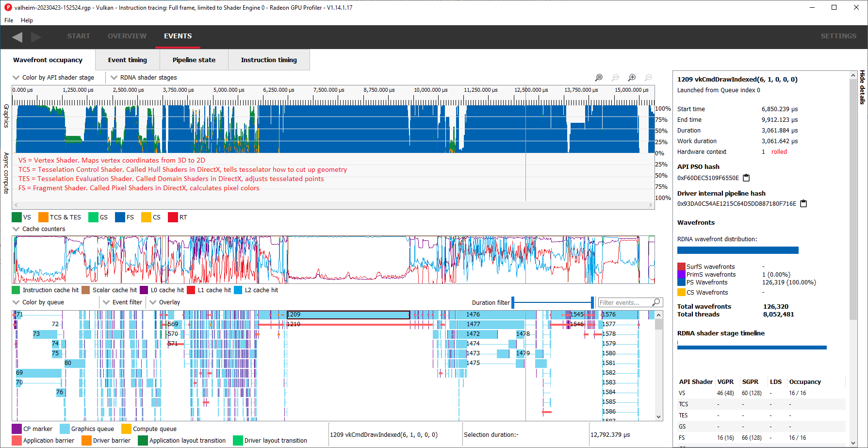Click the 'rolled' hardware context text
Image resolution: width=868 pixels, height=448 pixels.
point(779,152)
